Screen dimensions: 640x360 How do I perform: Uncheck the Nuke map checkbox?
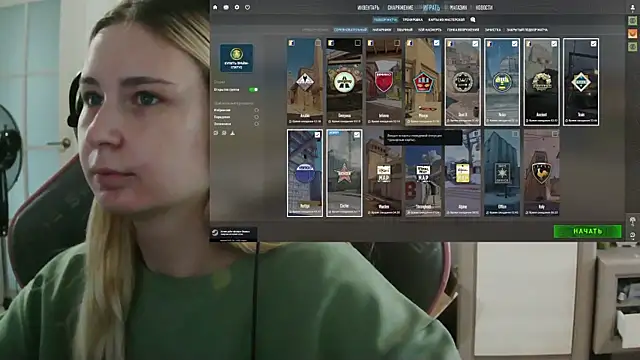click(x=515, y=43)
